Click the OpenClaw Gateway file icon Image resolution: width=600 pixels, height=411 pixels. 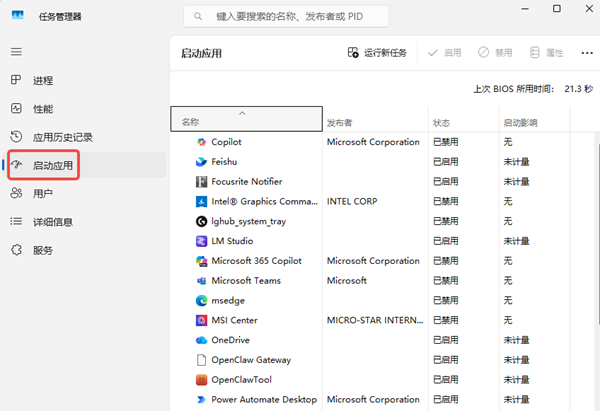coord(201,360)
